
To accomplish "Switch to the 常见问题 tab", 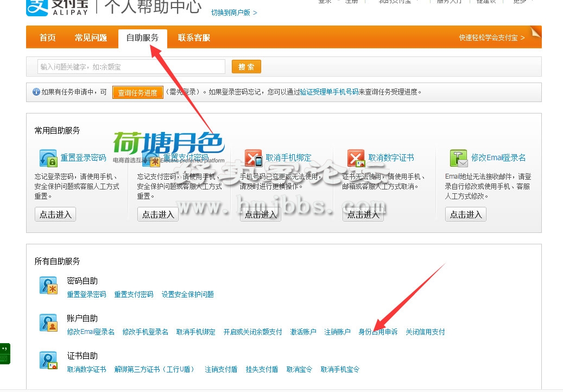I will pos(91,37).
